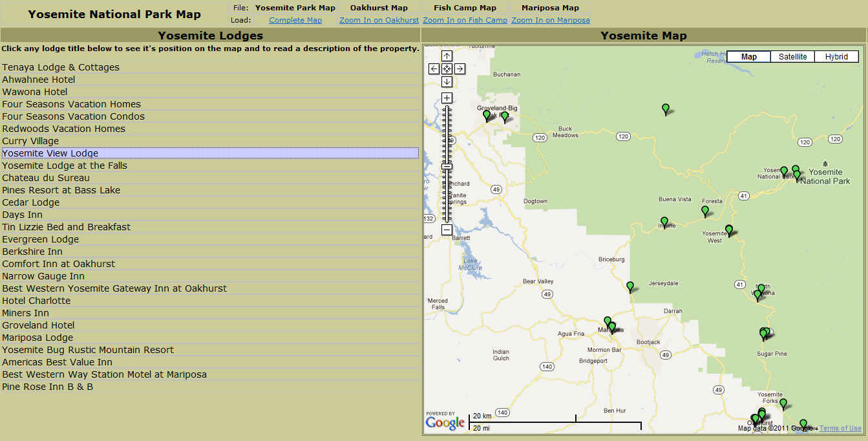Select Best Western Way Station Motel at Mariposa
The width and height of the screenshot is (868, 441).
pyautogui.click(x=210, y=374)
